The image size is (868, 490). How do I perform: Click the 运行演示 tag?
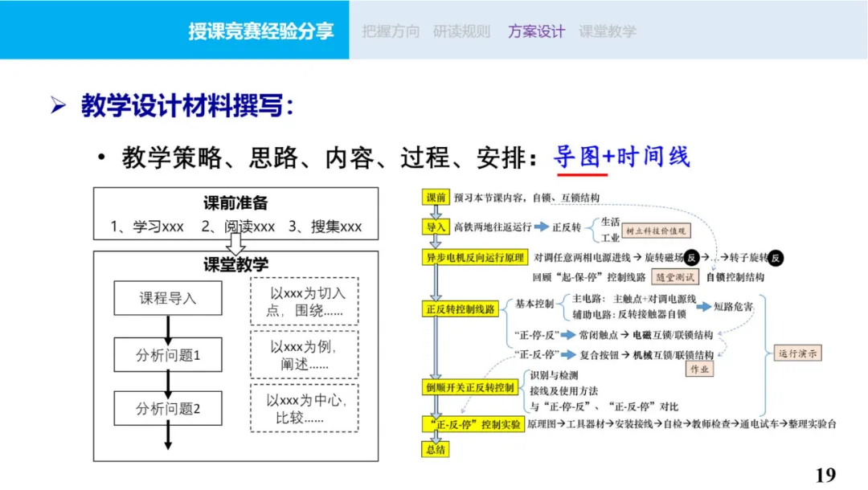click(798, 353)
